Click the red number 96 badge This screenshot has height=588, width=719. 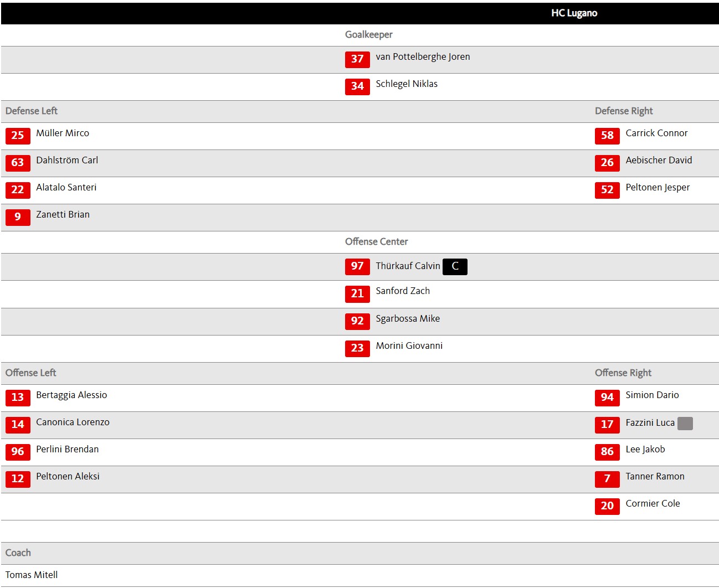[18, 452]
